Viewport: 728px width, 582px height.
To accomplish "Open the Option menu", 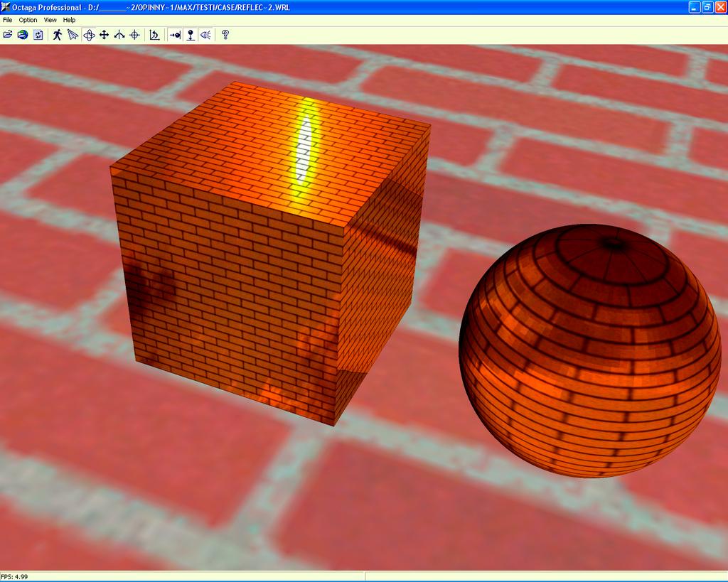I will click(x=28, y=20).
